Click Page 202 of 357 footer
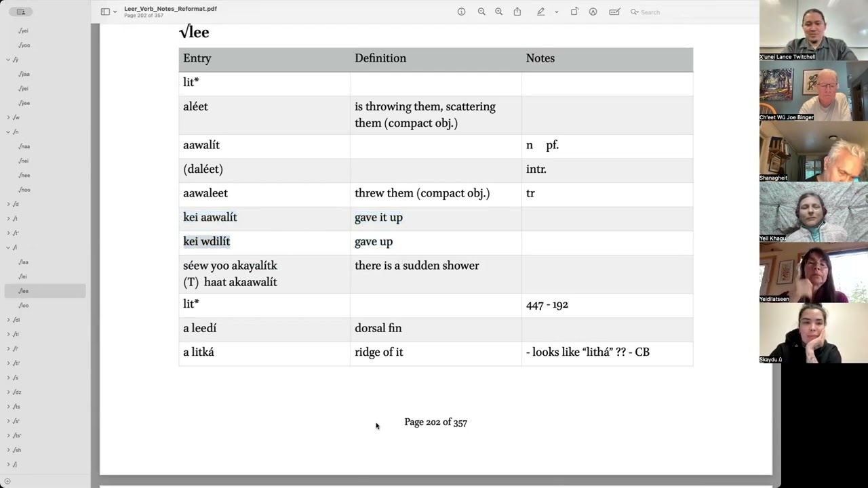 [436, 422]
